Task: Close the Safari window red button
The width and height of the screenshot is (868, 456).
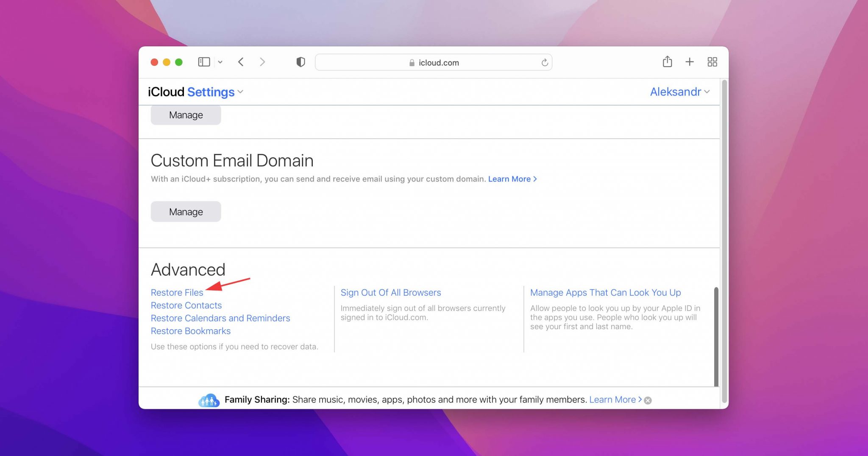Action: pos(154,62)
